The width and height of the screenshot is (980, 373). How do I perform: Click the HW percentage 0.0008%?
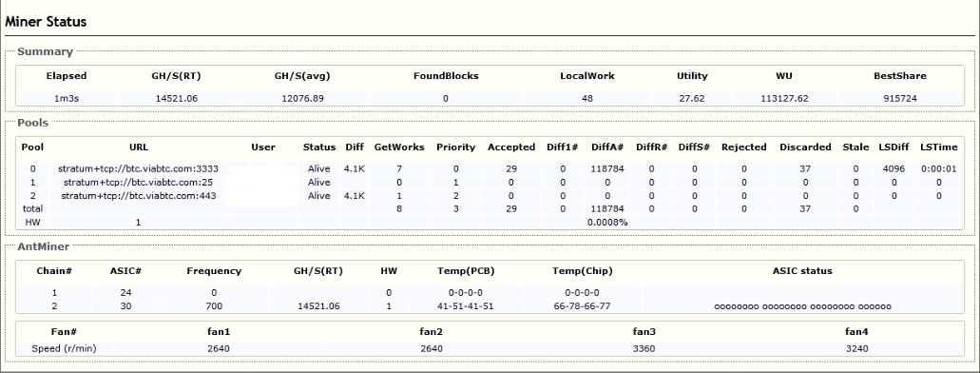click(x=607, y=222)
